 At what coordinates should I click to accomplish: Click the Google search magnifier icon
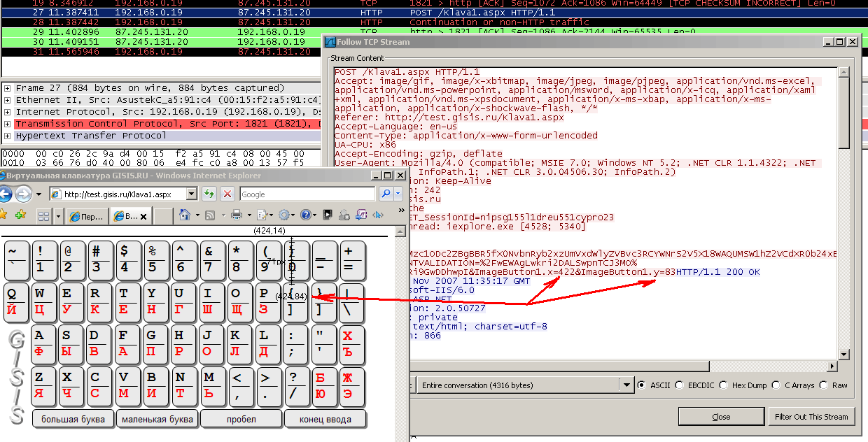(x=386, y=194)
